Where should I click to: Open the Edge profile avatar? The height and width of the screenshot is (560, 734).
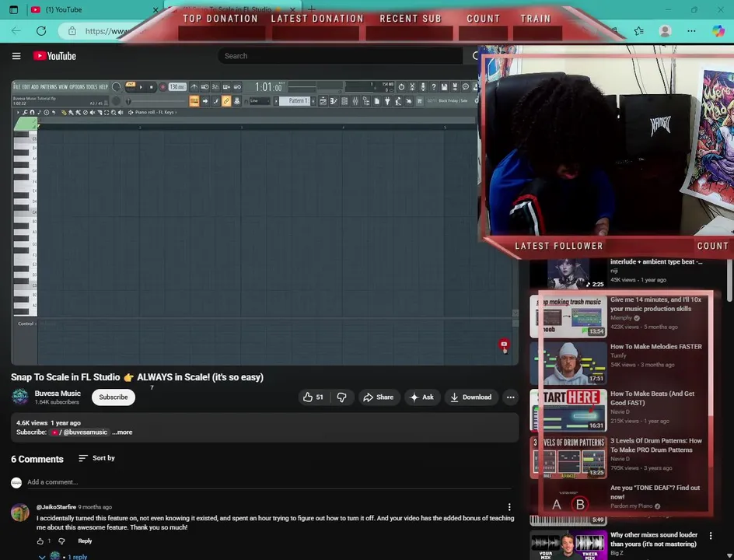665,31
